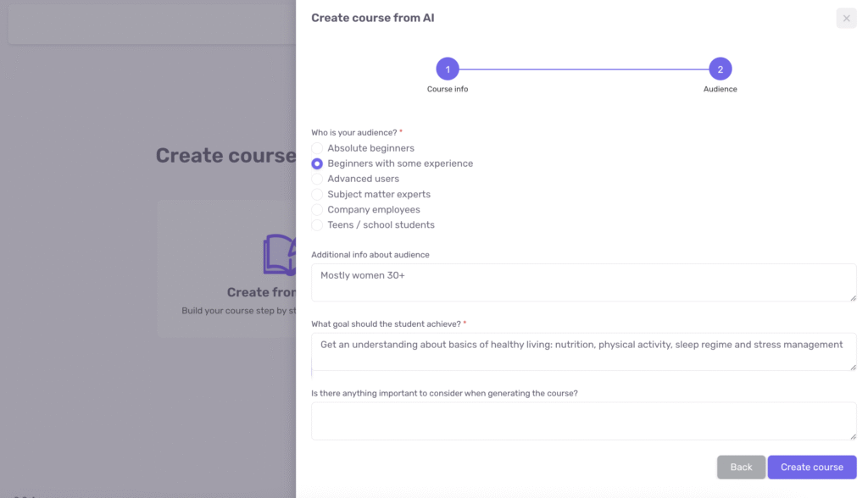Screen dimensions: 868x498
Task: Select Absolute beginners radio option
Action: 317,148
